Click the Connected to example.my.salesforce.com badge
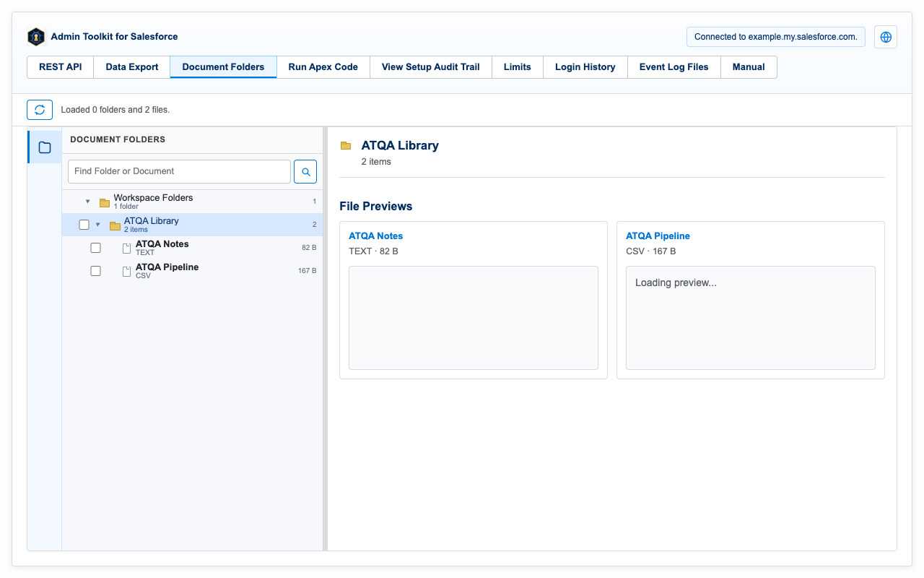Image resolution: width=924 pixels, height=578 pixels. (x=775, y=37)
